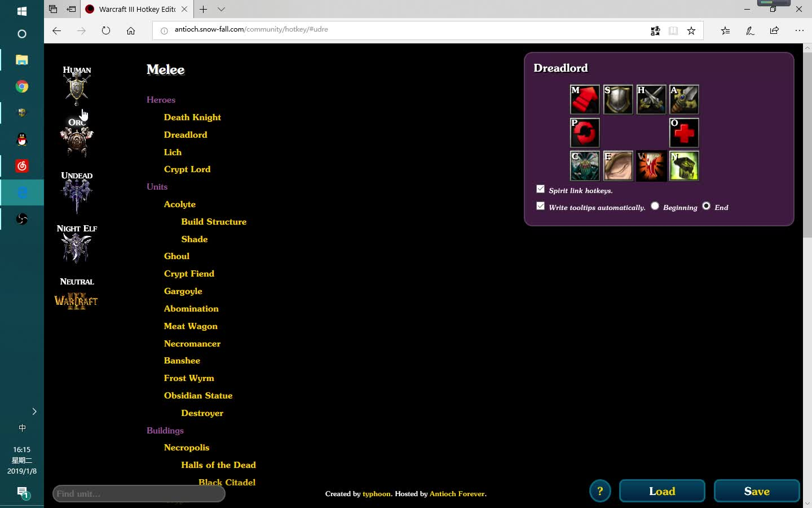Select the Beginning radio option
Viewport: 812px width, 508px height.
tap(655, 206)
